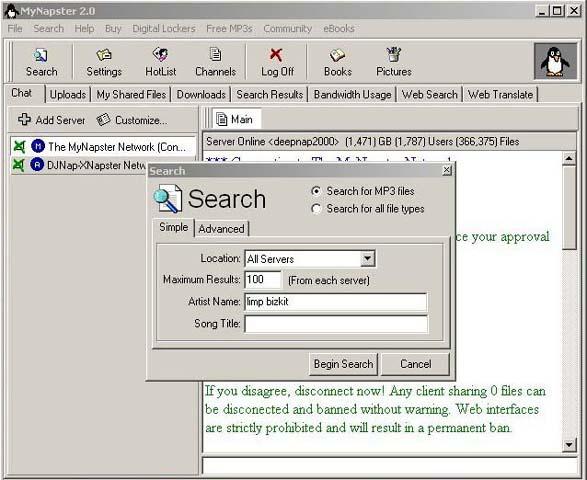Image resolution: width=587 pixels, height=480 pixels.
Task: Click the chat scrollbar thumb
Action: tap(569, 208)
